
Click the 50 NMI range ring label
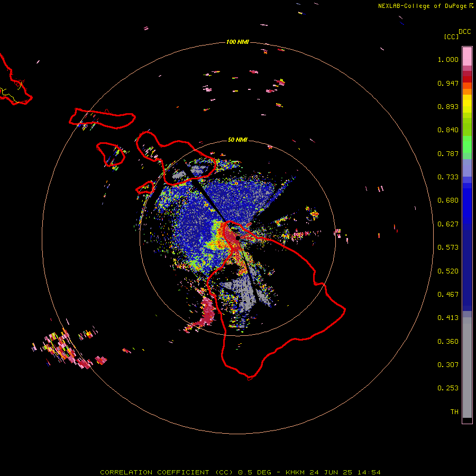(237, 140)
